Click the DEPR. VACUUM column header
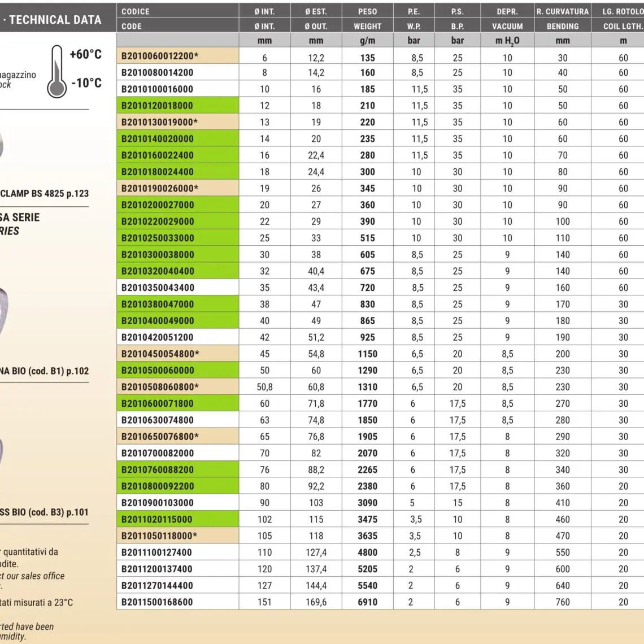 tap(507, 19)
